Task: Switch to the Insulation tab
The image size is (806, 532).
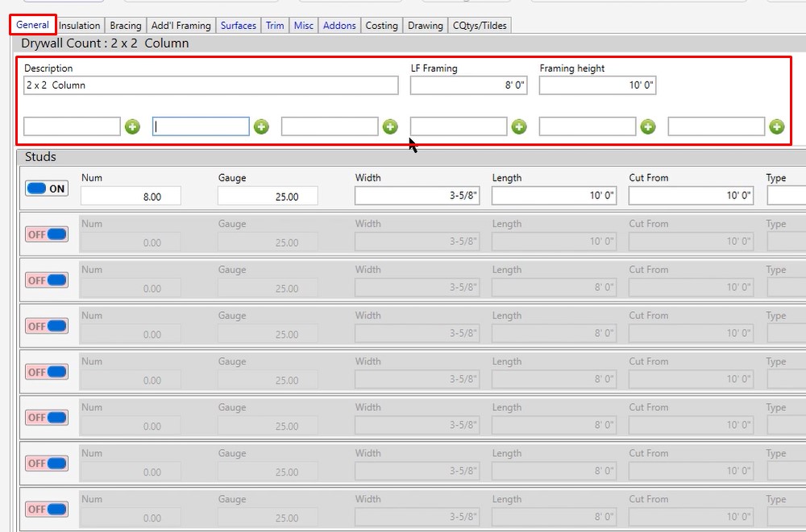Action: pyautogui.click(x=80, y=26)
